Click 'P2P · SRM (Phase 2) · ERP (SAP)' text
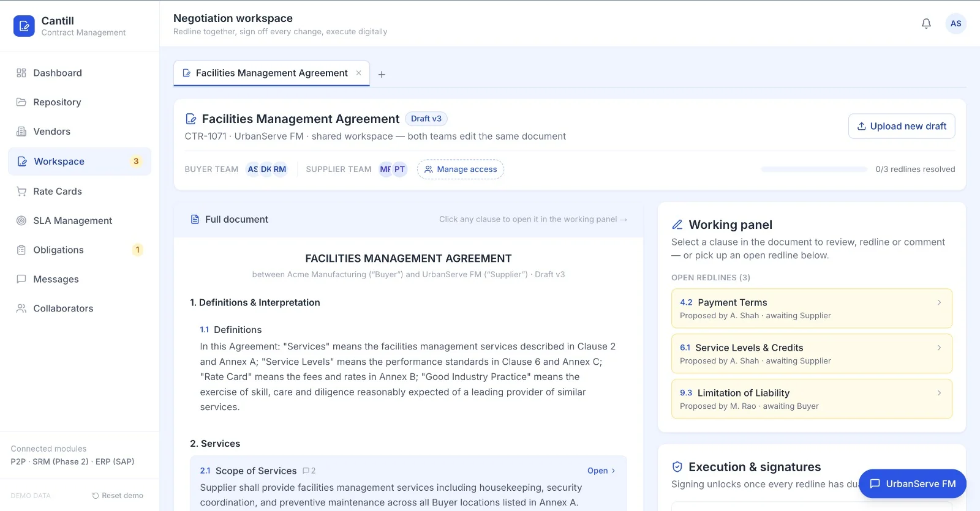Screen dimensions: 980x511 click(72, 462)
